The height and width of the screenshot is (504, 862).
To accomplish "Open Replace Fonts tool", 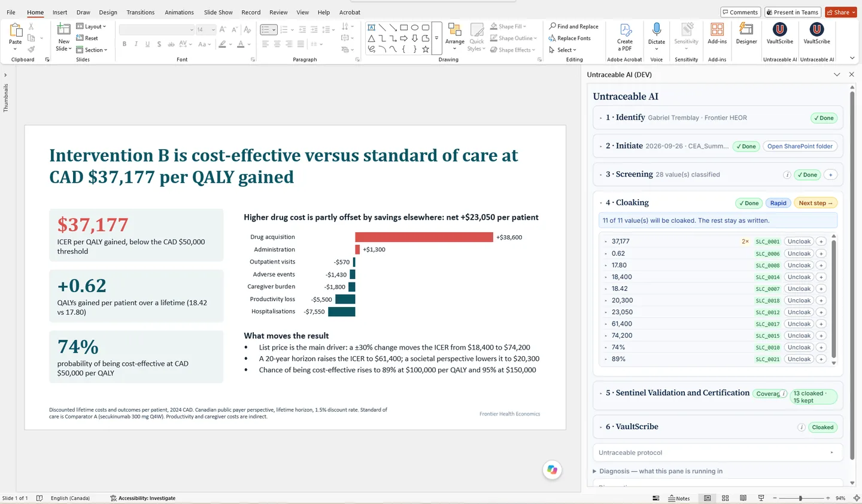I will [569, 38].
